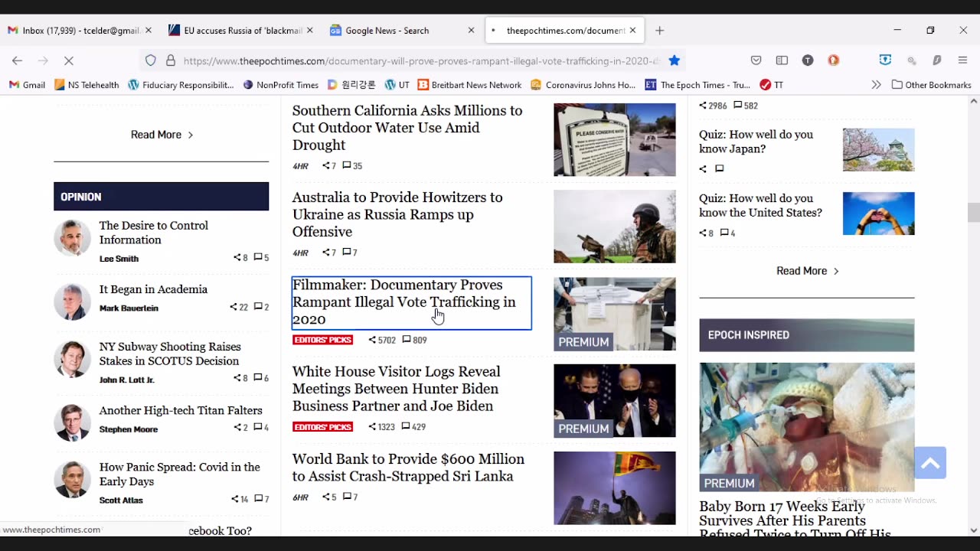Click Read More under the left column
The image size is (980, 551).
point(162,135)
